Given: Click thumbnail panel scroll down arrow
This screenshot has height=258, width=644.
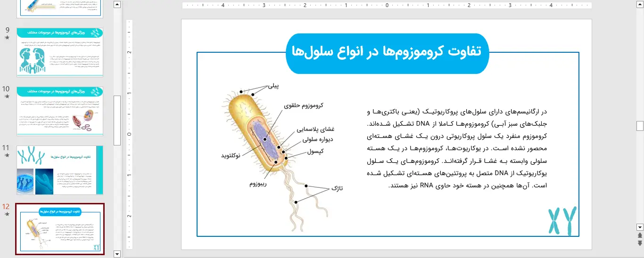Looking at the screenshot, I should [117, 254].
